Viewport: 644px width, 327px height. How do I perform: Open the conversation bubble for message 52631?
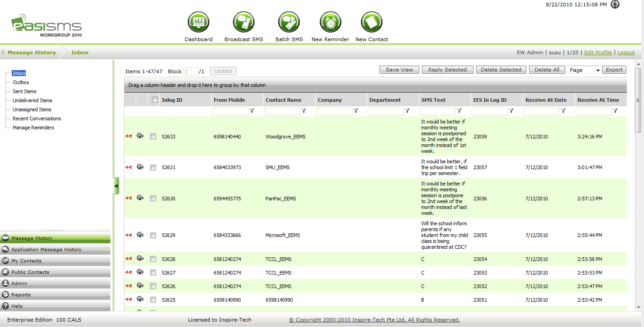tap(140, 167)
